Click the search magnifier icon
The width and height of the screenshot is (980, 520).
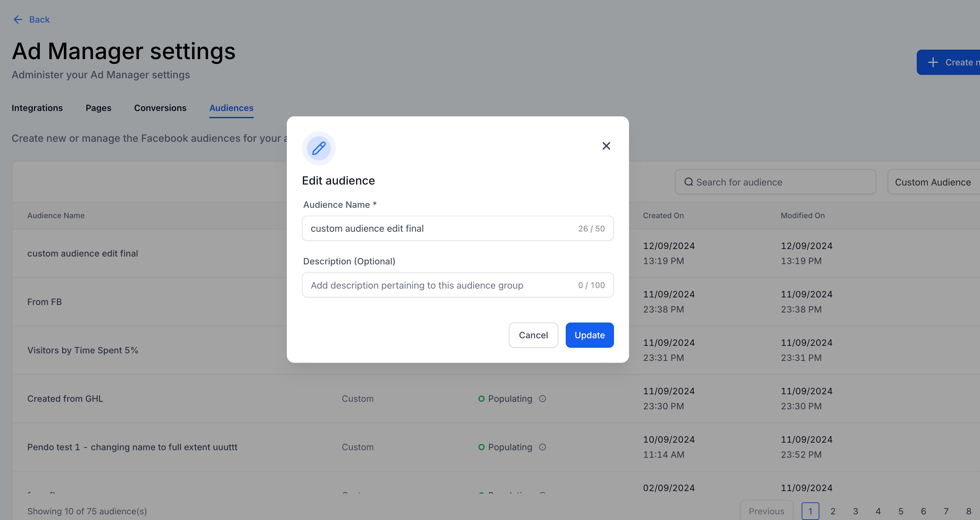(x=688, y=182)
